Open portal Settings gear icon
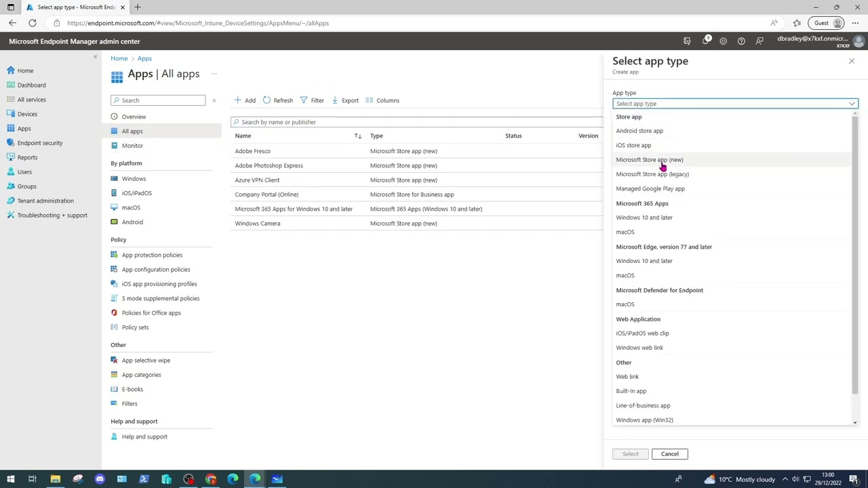868x488 pixels. pos(723,41)
